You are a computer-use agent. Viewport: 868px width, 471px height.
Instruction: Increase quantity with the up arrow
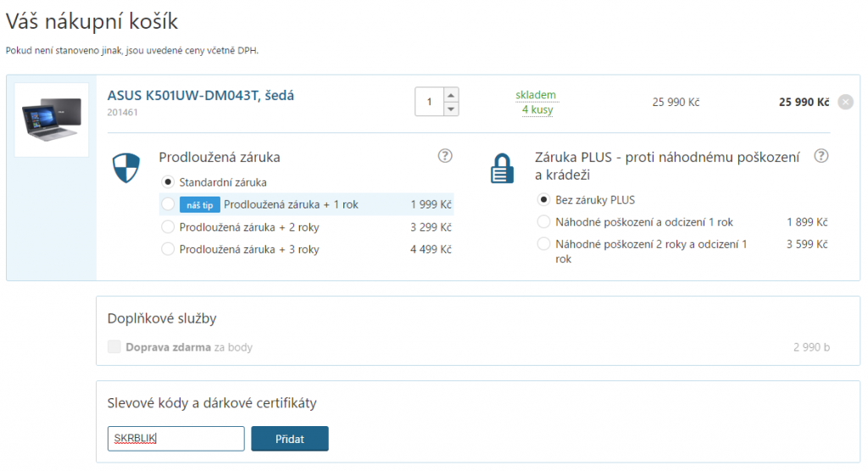(451, 95)
